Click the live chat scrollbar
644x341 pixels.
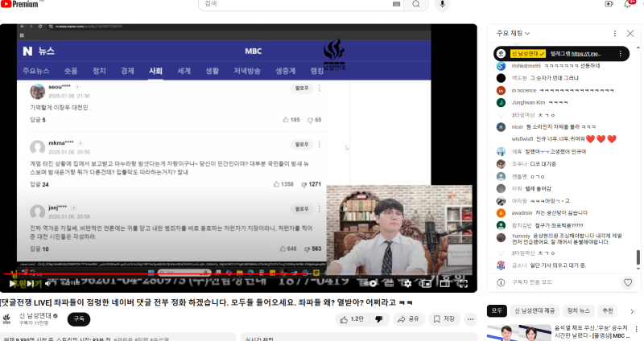[x=638, y=257]
